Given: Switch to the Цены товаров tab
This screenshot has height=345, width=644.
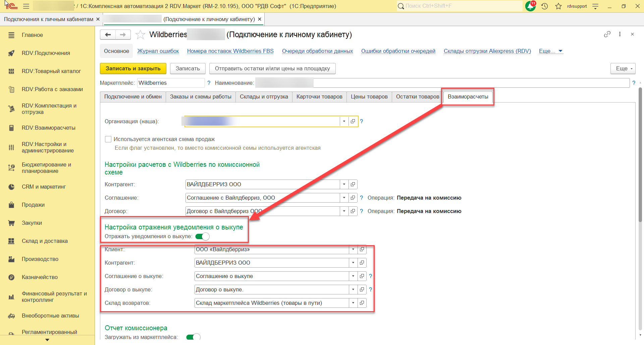Looking at the screenshot, I should [369, 96].
